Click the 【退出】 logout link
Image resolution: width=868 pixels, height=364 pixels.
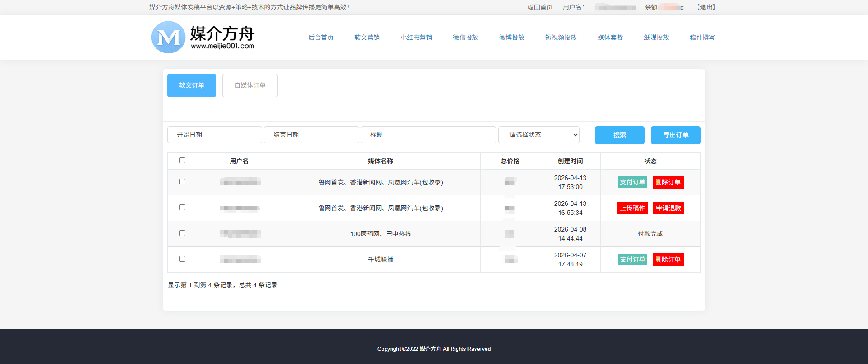[x=706, y=7]
